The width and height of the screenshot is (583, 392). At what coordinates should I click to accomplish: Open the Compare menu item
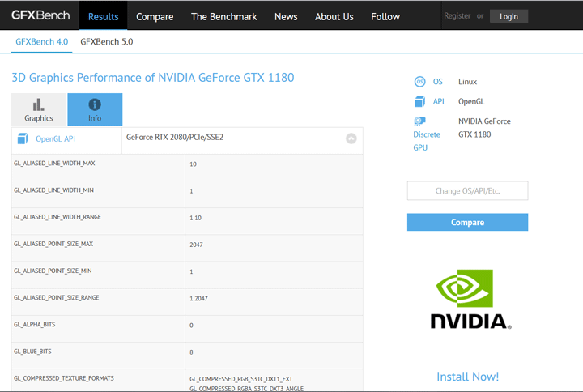coord(155,17)
